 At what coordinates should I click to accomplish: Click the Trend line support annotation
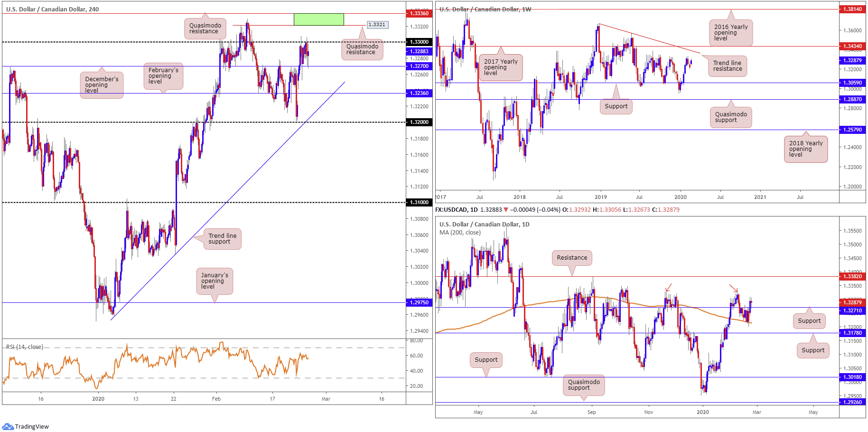[x=222, y=239]
